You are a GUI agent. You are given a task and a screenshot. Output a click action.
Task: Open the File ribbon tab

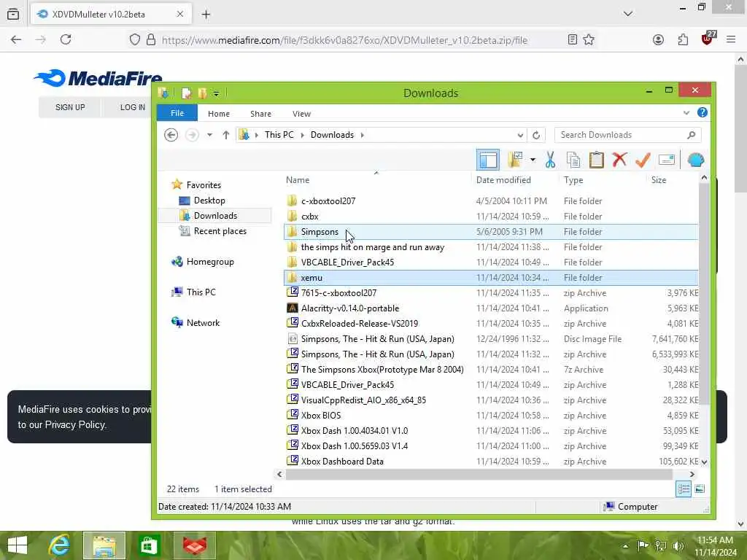click(x=177, y=113)
